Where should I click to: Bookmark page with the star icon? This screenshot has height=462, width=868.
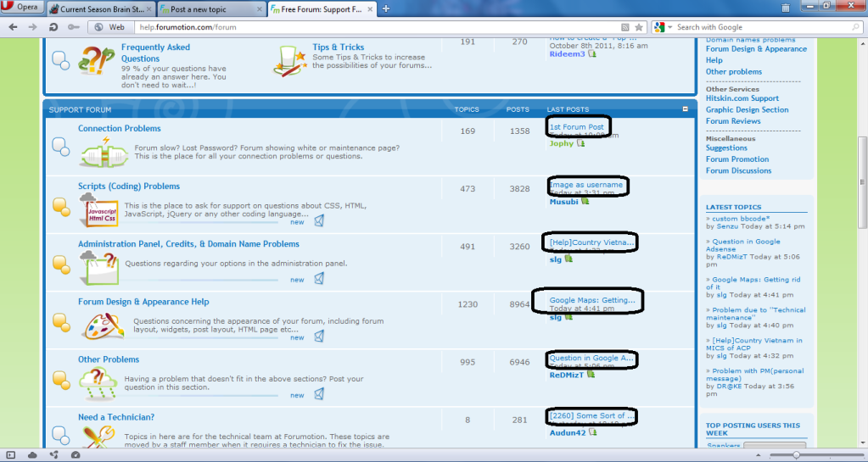(639, 27)
